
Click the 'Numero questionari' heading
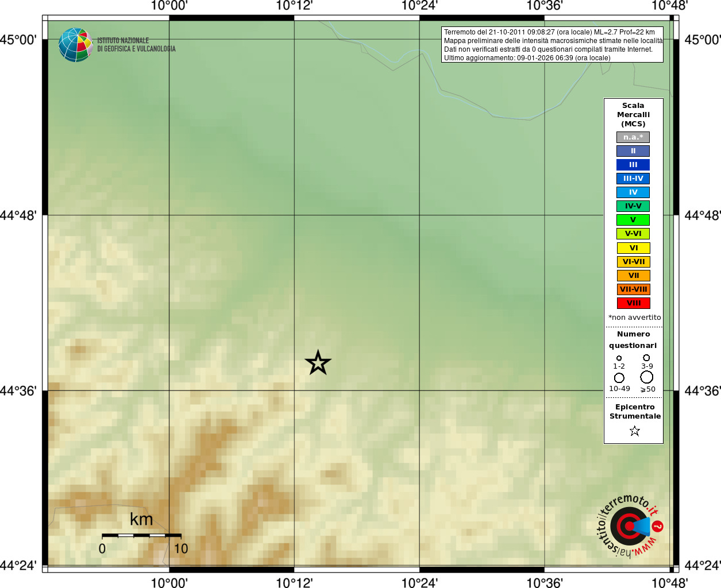[633, 340]
